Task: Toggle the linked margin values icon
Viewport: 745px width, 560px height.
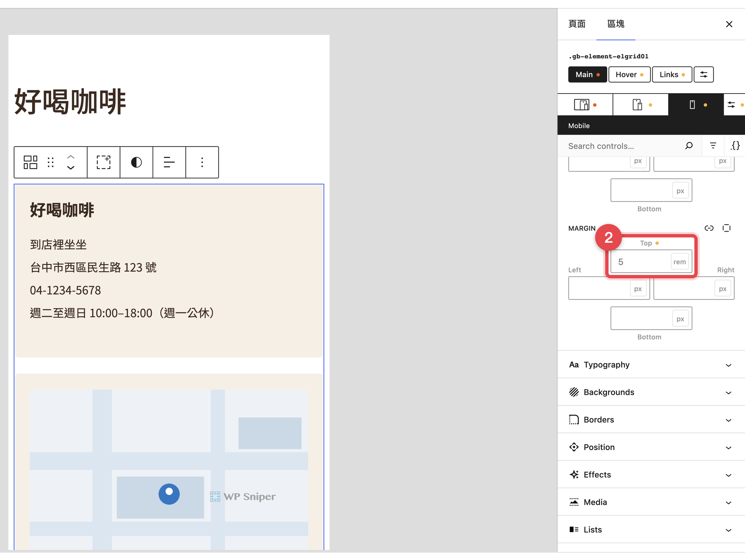Action: (x=709, y=228)
